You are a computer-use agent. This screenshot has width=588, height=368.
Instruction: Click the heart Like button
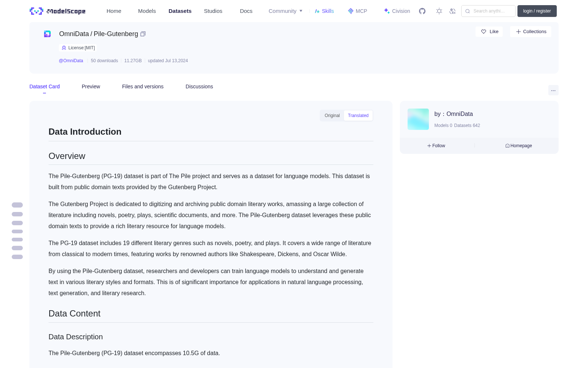[489, 32]
